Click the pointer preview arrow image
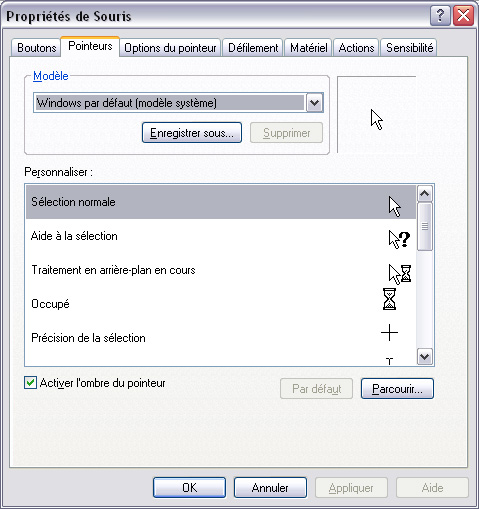Image resolution: width=479 pixels, height=509 pixels. [377, 119]
